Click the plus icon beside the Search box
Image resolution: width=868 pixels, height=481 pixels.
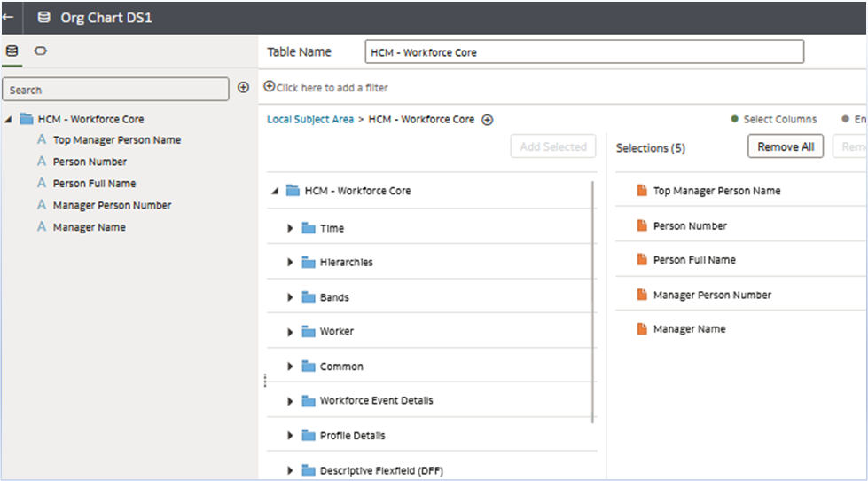pyautogui.click(x=243, y=88)
